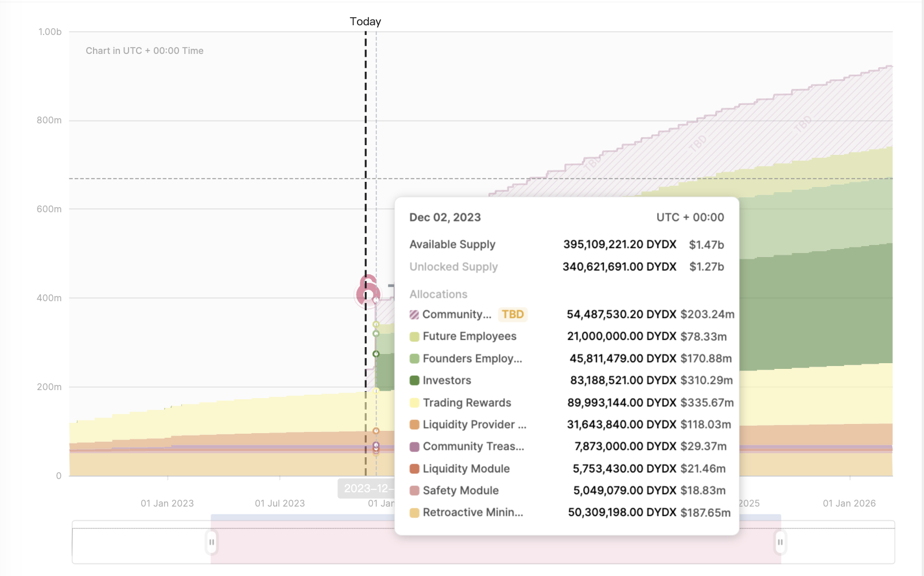Viewport: 924px width, 576px height.
Task: Click the Safety Module pink legend square
Action: [x=414, y=491]
